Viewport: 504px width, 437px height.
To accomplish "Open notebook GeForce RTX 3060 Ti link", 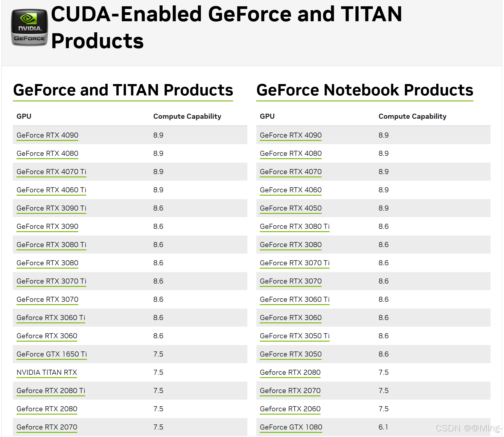I will tap(295, 299).
